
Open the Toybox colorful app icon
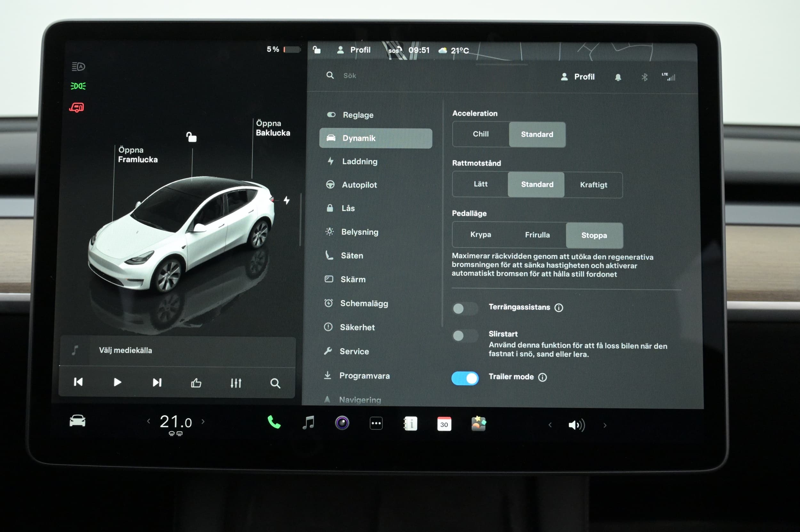[479, 424]
